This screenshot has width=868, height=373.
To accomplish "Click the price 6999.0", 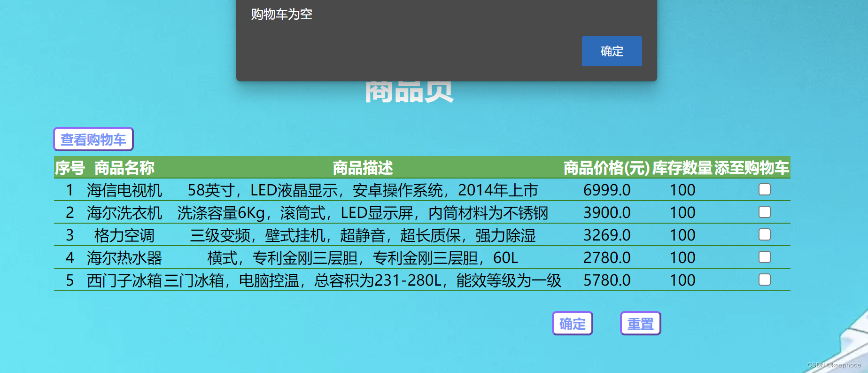I will tap(607, 190).
